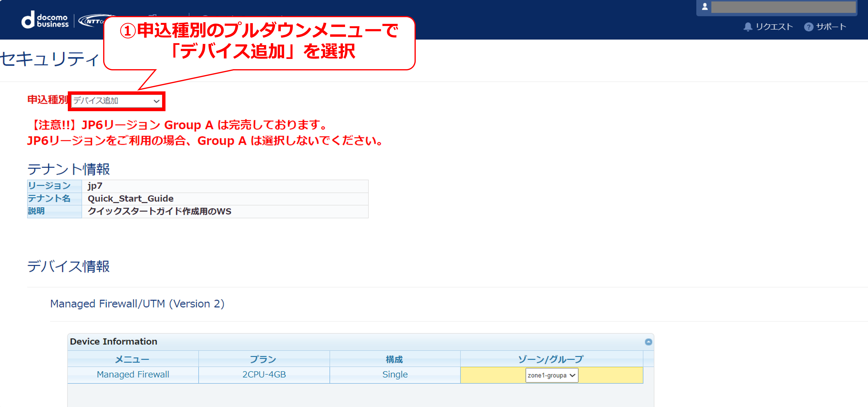Click the NTT Communications logo
This screenshot has height=407, width=868.
coord(91,21)
